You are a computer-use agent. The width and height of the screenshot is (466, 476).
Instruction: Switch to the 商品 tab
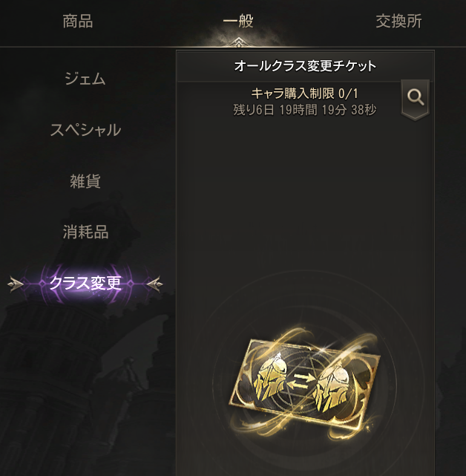click(x=78, y=22)
